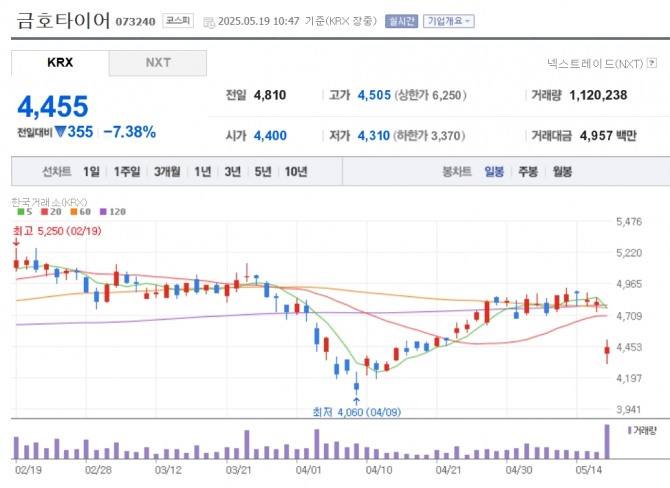Click the orange 60-day moving average legend
Screen dimensions: 670x488
(79, 211)
